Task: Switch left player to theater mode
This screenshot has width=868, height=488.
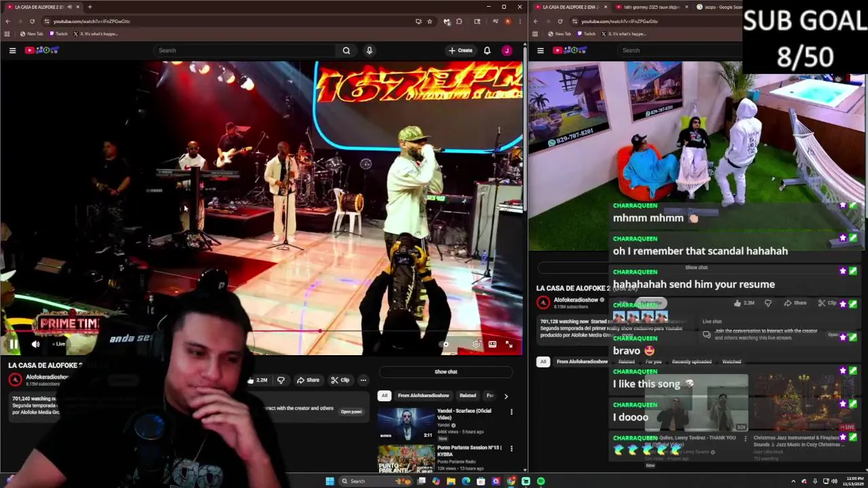Action: [492, 344]
